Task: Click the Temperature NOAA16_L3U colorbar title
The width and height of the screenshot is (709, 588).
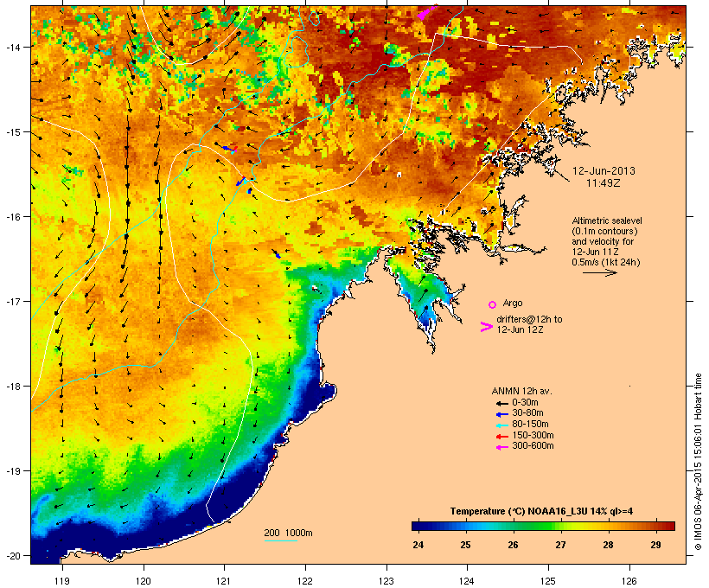Action: pyautogui.click(x=541, y=512)
